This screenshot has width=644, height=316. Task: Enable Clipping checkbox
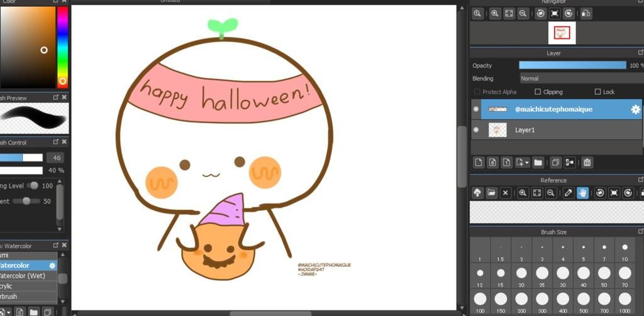pyautogui.click(x=538, y=92)
